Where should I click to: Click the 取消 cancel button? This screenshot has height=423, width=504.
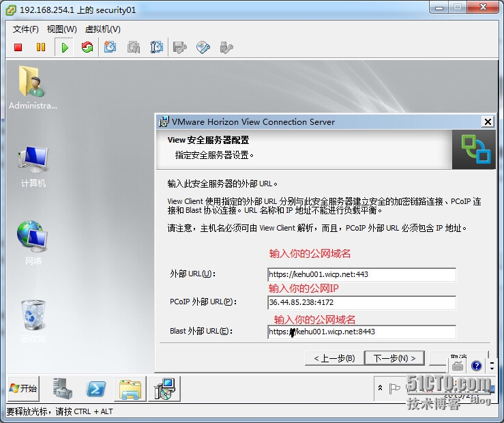click(459, 357)
